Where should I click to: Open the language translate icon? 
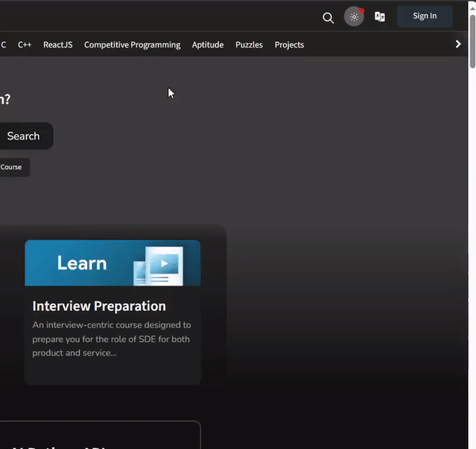pos(380,17)
